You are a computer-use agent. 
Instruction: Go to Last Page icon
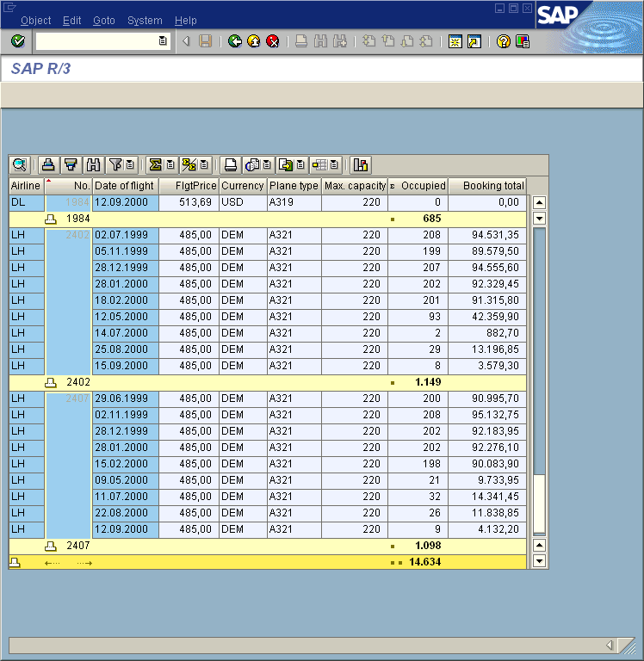point(426,41)
